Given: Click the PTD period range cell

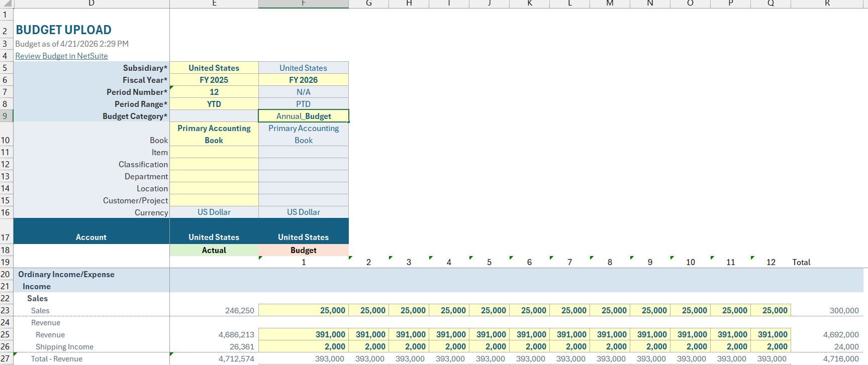Looking at the screenshot, I should (x=304, y=104).
